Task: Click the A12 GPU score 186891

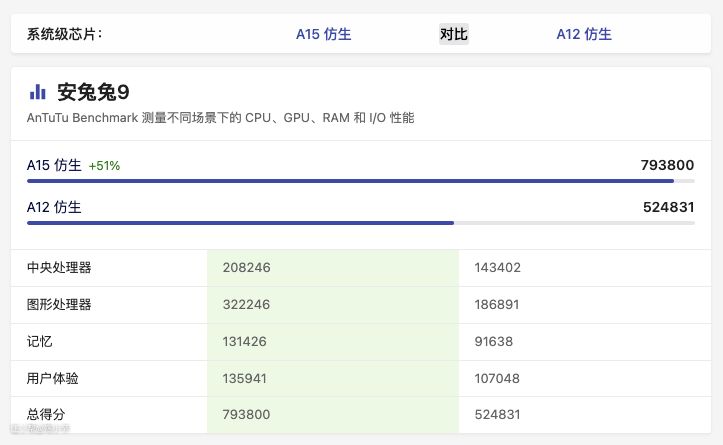Action: click(x=498, y=304)
